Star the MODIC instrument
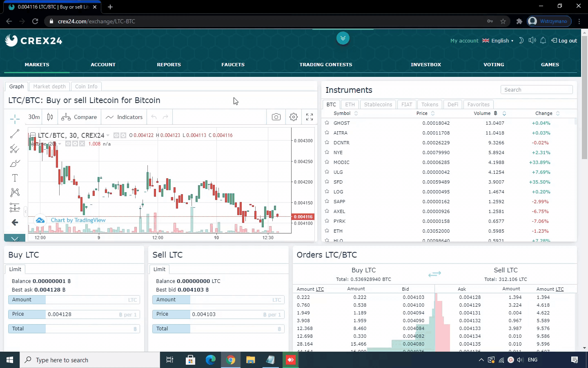Viewport: 588px width, 368px height. (x=327, y=162)
